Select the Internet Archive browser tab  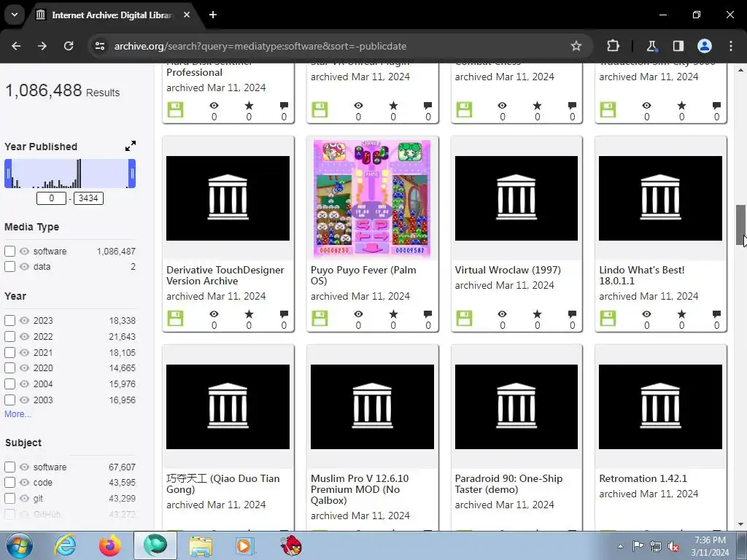(x=113, y=15)
